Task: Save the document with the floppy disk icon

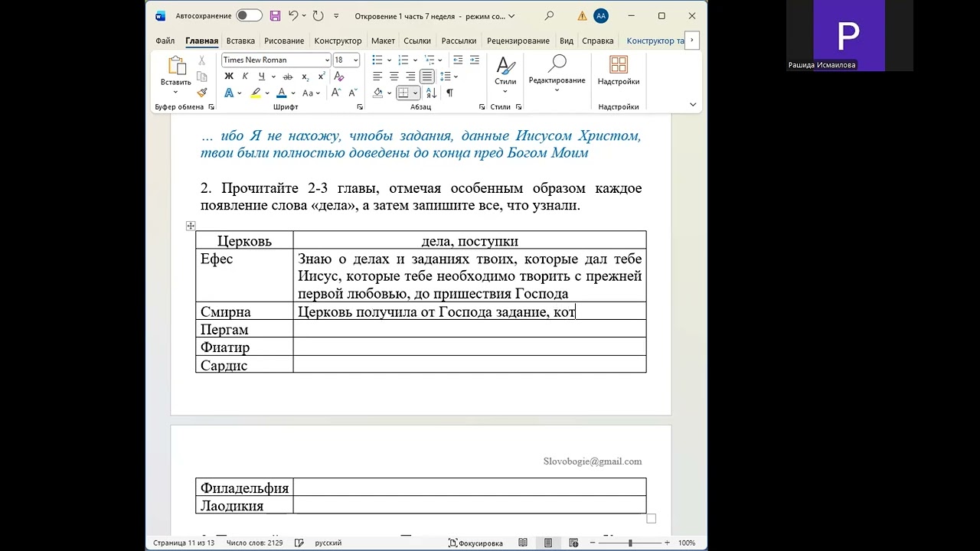Action: point(275,15)
